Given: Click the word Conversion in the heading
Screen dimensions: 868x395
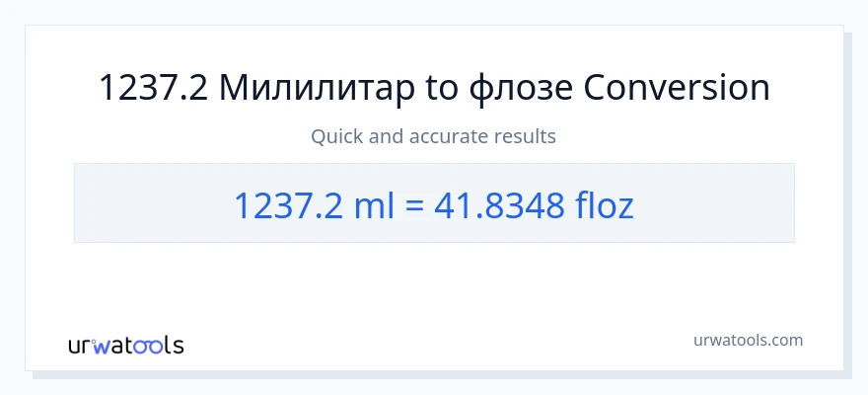Looking at the screenshot, I should click(677, 89).
